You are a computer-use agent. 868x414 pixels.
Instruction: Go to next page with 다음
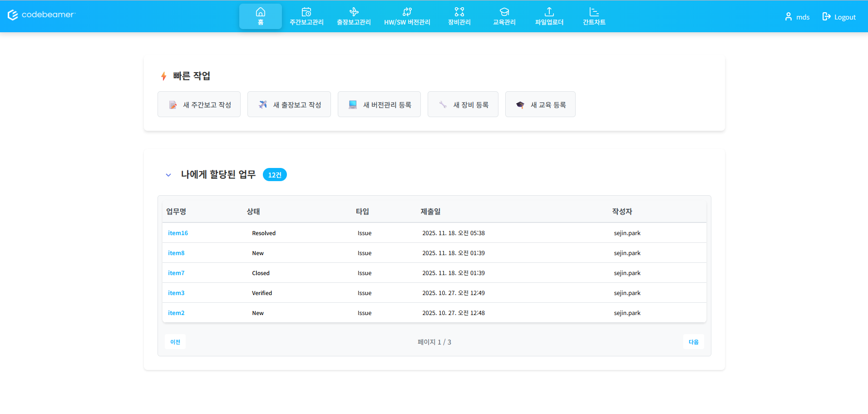[693, 341]
